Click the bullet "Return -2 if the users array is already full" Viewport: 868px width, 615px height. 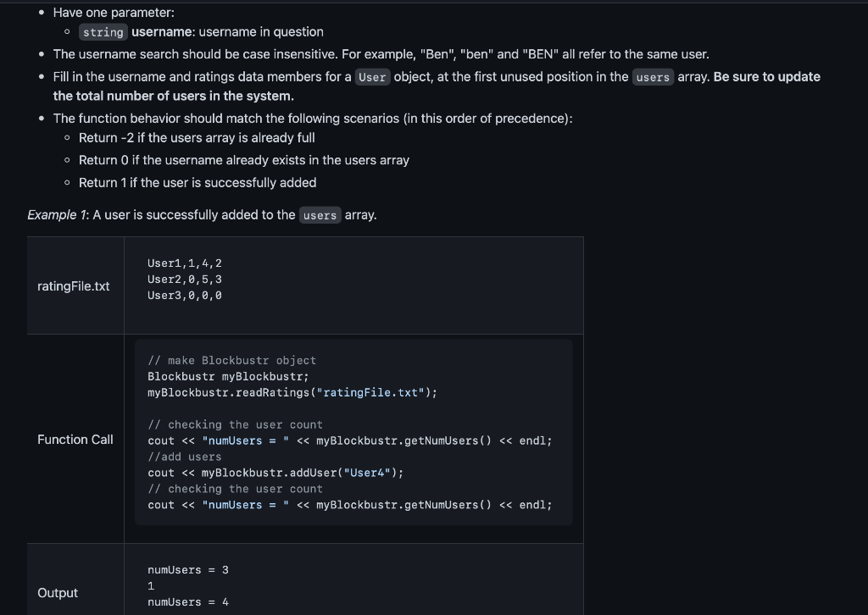(x=197, y=137)
